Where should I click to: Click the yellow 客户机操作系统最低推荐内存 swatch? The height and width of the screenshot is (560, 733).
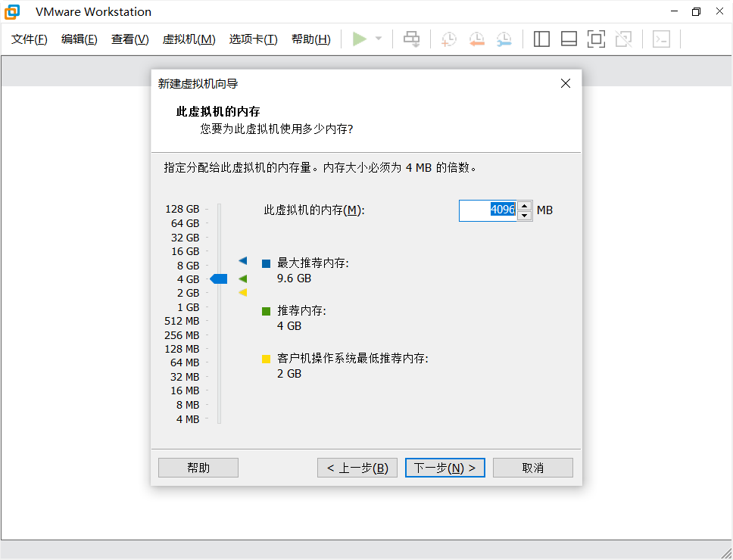point(267,359)
